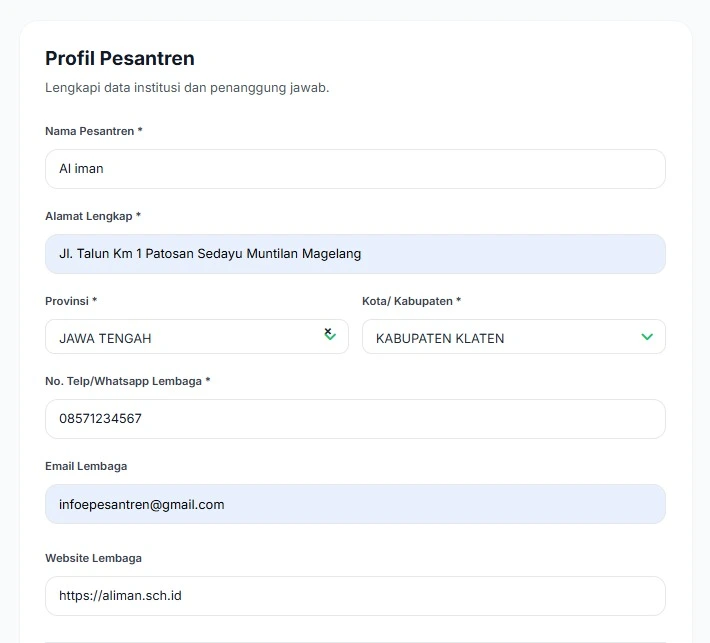The width and height of the screenshot is (710, 643).
Task: Focus the Nama Pesantren field containing Al iman
Action: click(355, 169)
